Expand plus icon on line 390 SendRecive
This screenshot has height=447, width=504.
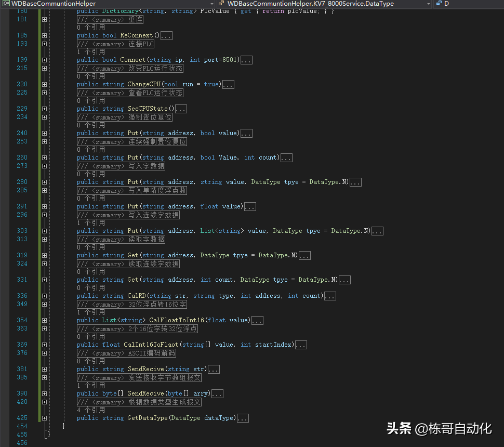[x=44, y=393]
